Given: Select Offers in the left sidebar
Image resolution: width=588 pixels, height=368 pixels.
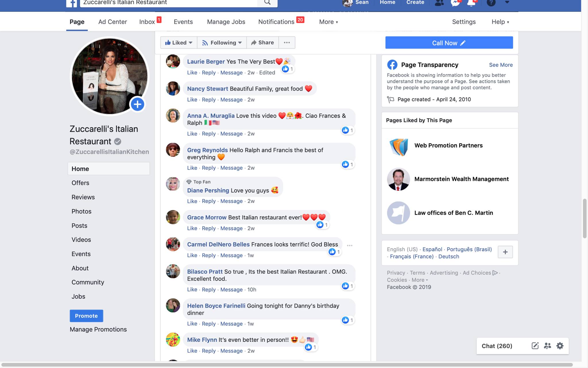Looking at the screenshot, I should (x=80, y=183).
